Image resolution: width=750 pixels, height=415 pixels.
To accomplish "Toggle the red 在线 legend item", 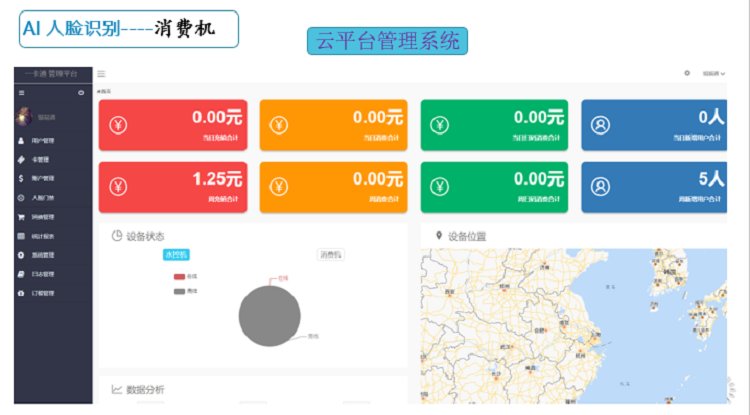I will pos(184,276).
